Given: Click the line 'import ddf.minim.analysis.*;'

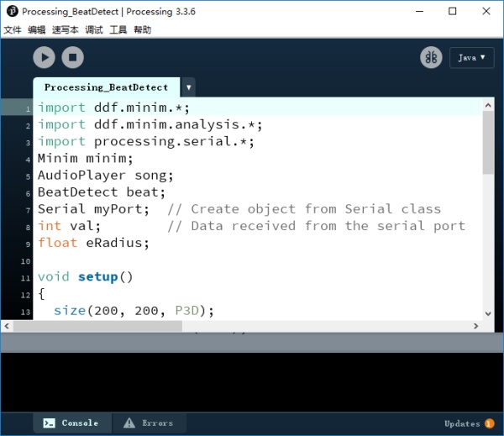Looking at the screenshot, I should (150, 124).
